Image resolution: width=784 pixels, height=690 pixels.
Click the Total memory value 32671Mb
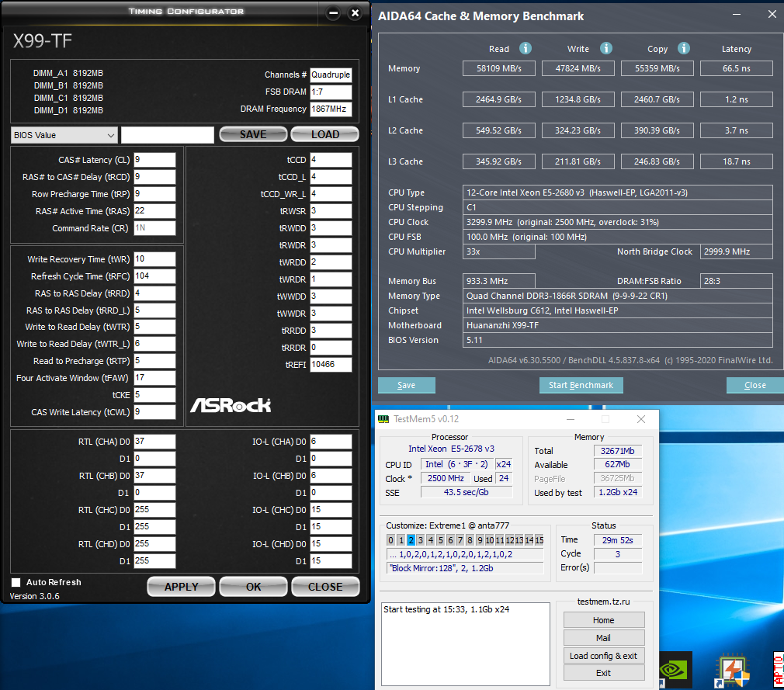click(618, 451)
